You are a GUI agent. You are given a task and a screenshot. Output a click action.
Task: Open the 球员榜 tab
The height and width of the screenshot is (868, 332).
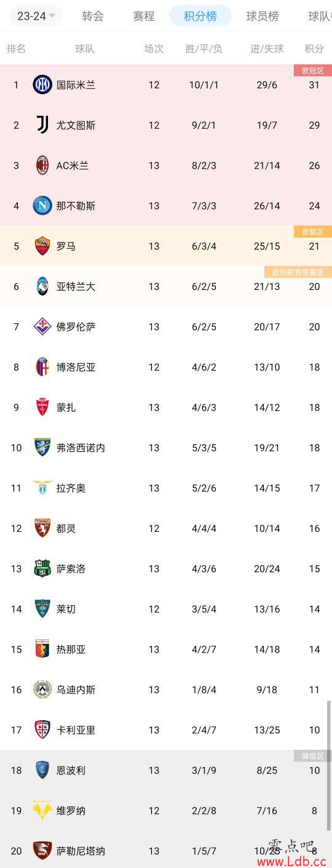[263, 16]
